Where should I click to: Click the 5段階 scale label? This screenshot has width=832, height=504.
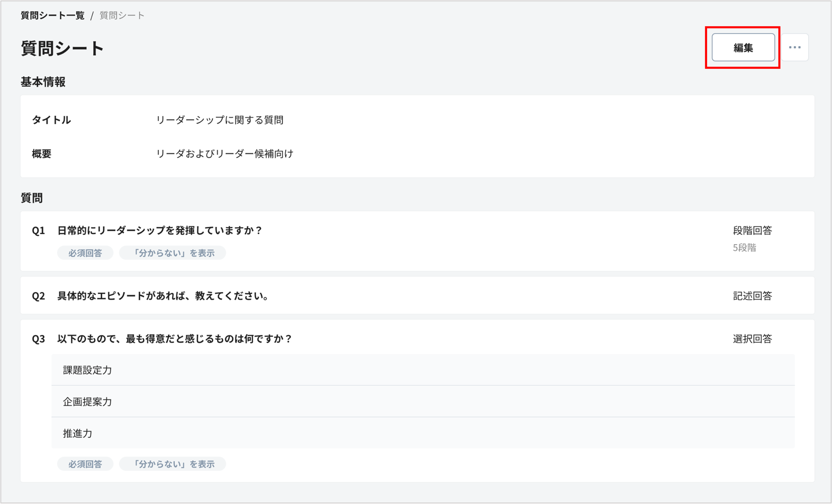744,248
